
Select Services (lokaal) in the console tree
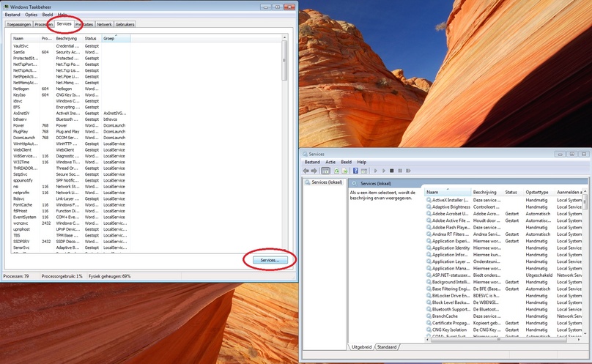[x=324, y=182]
